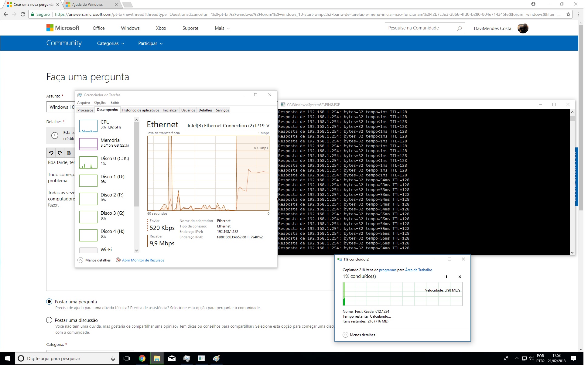Pause the file copy operation
588x365 pixels.
tap(446, 277)
